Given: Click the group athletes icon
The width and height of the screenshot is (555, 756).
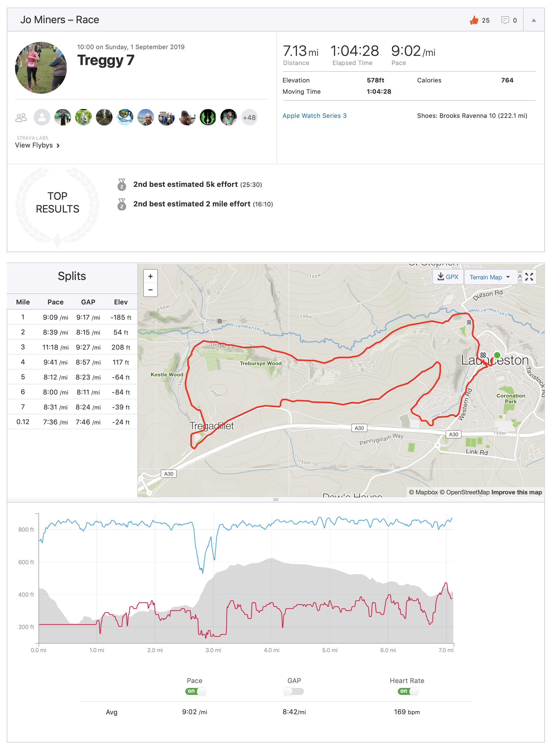Looking at the screenshot, I should 21,118.
